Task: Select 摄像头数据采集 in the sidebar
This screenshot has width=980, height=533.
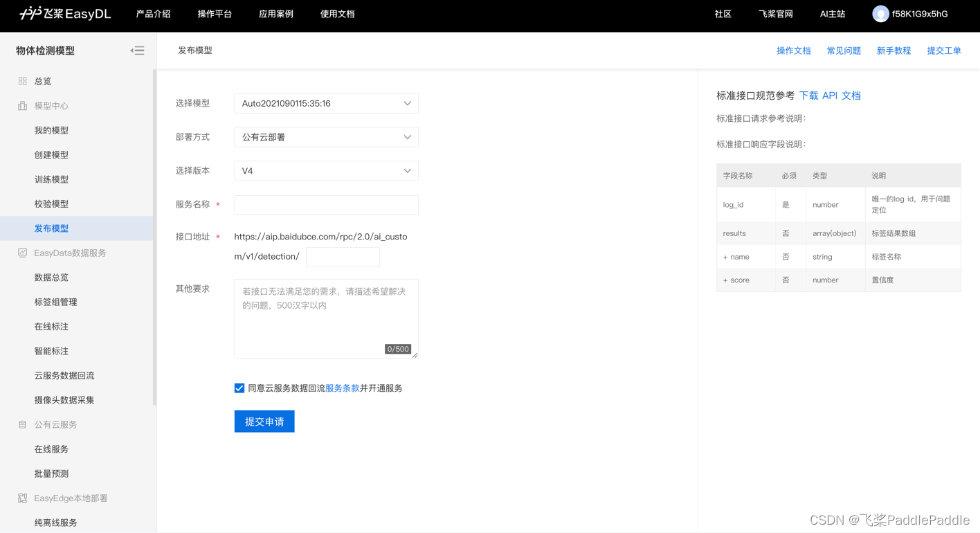Action: [x=64, y=400]
